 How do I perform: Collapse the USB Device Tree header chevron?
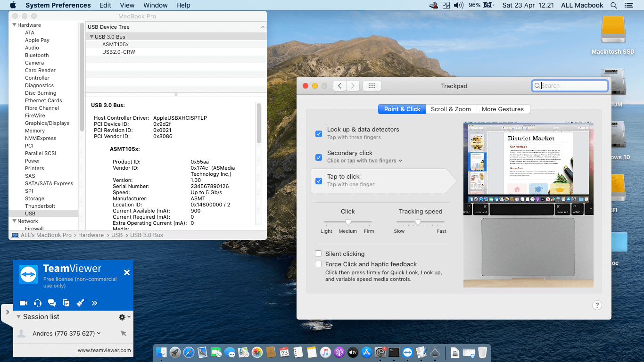(x=263, y=27)
